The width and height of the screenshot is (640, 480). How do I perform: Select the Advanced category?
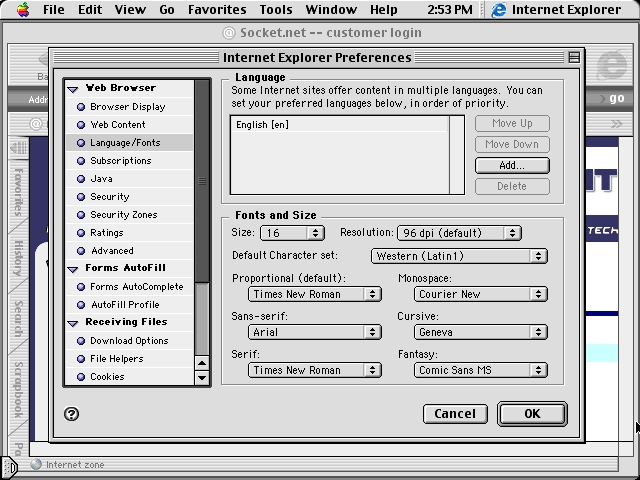[x=129, y=251]
